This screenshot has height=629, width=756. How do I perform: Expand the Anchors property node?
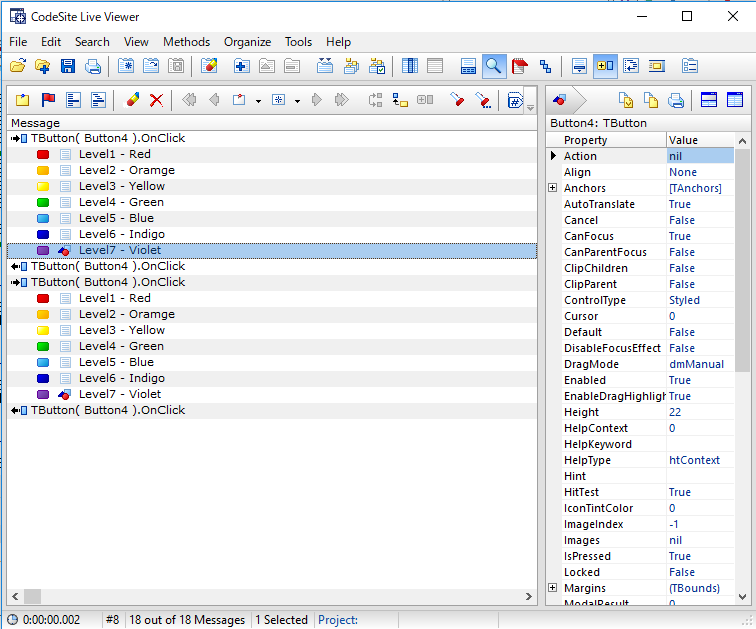553,187
